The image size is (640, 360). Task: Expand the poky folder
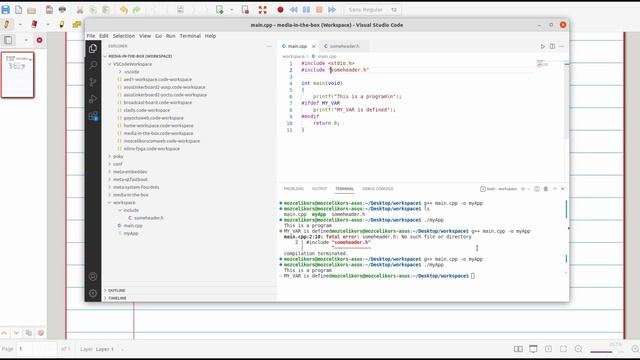click(x=118, y=156)
